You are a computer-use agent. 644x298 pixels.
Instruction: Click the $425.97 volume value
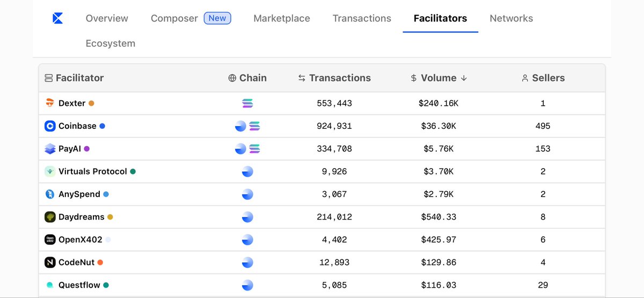[438, 239]
